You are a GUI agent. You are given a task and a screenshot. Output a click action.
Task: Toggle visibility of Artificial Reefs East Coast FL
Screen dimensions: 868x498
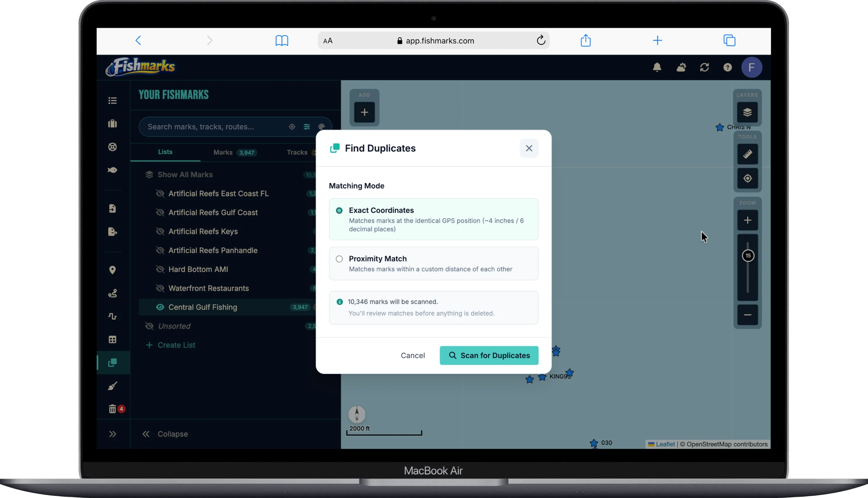pos(160,194)
